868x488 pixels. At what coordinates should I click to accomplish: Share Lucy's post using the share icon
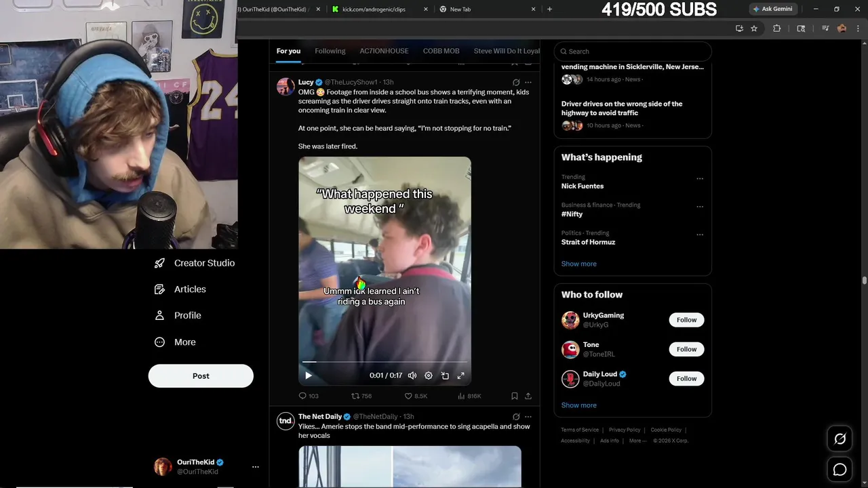click(x=528, y=396)
